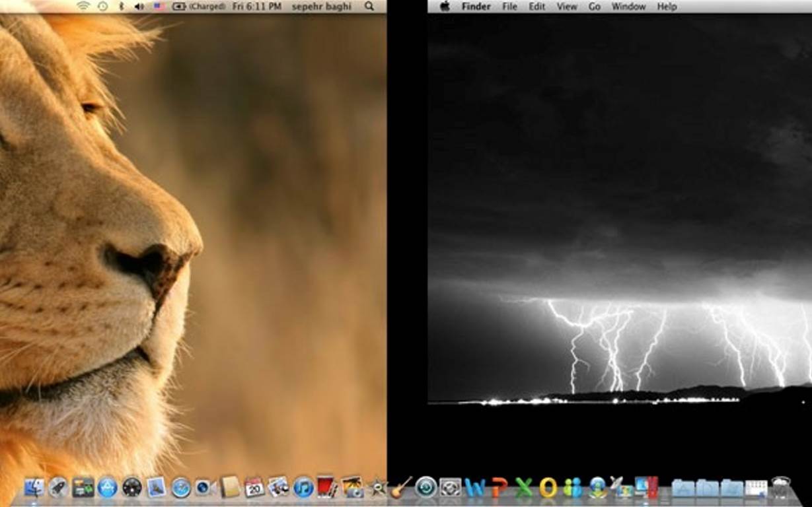Launch the Mac App Store
The width and height of the screenshot is (812, 507).
point(107,488)
